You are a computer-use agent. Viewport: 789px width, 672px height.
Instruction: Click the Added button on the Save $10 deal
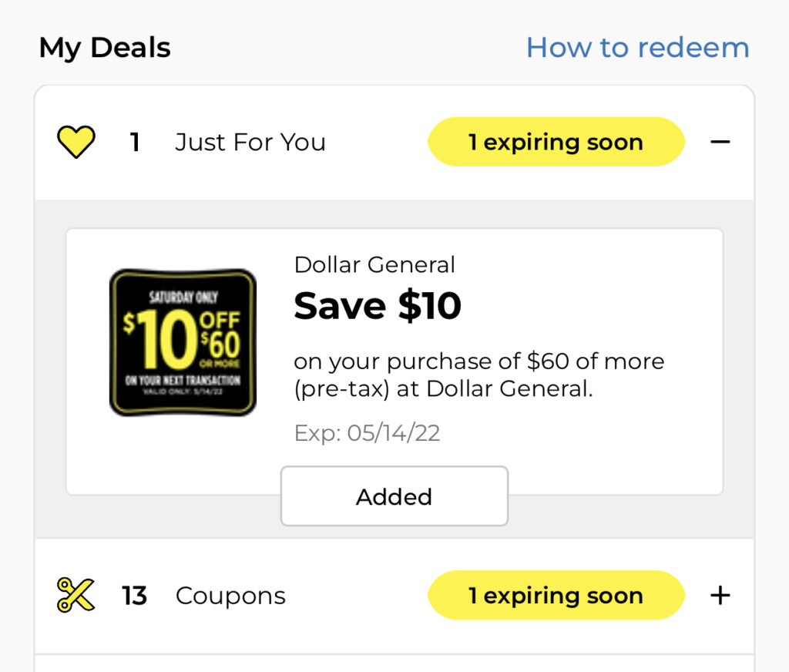point(394,496)
